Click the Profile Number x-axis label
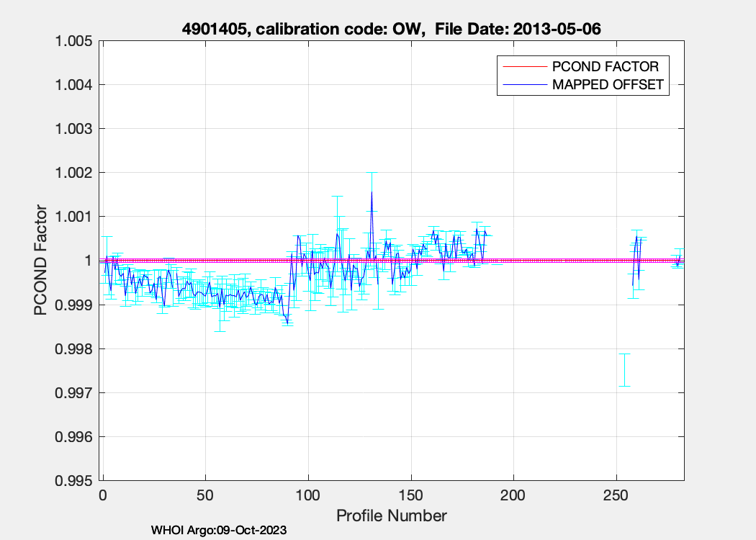The image size is (756, 540). tap(391, 516)
